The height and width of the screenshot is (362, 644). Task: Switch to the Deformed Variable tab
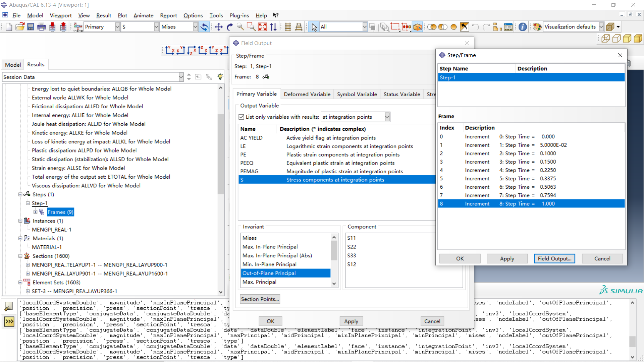tap(307, 94)
